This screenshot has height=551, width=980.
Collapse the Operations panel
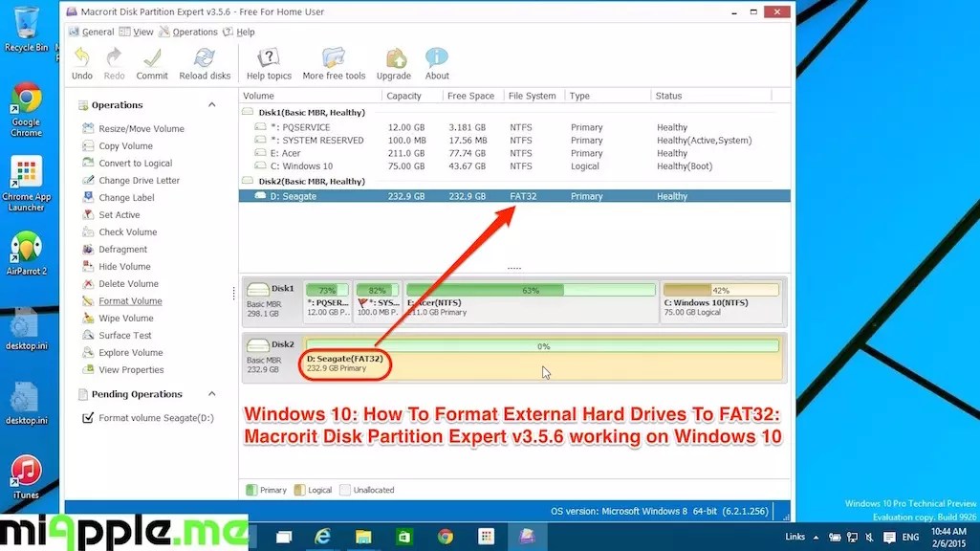(x=212, y=105)
